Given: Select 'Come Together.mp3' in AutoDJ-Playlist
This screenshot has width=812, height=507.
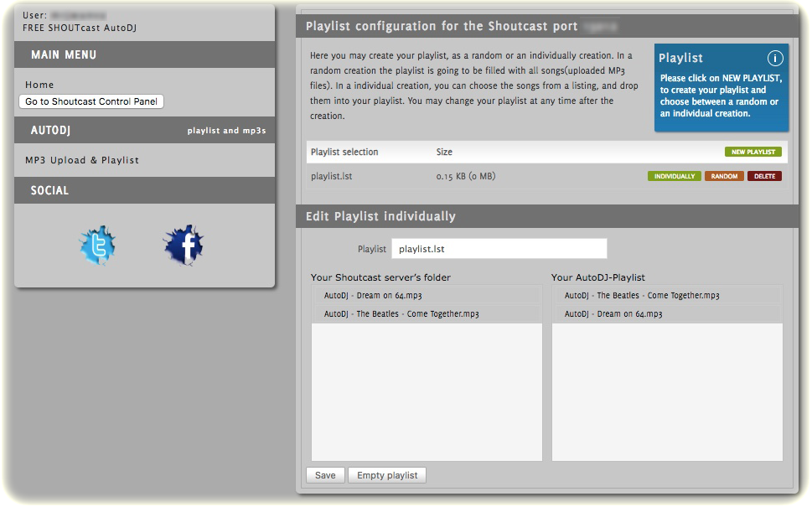Looking at the screenshot, I should pyautogui.click(x=667, y=296).
